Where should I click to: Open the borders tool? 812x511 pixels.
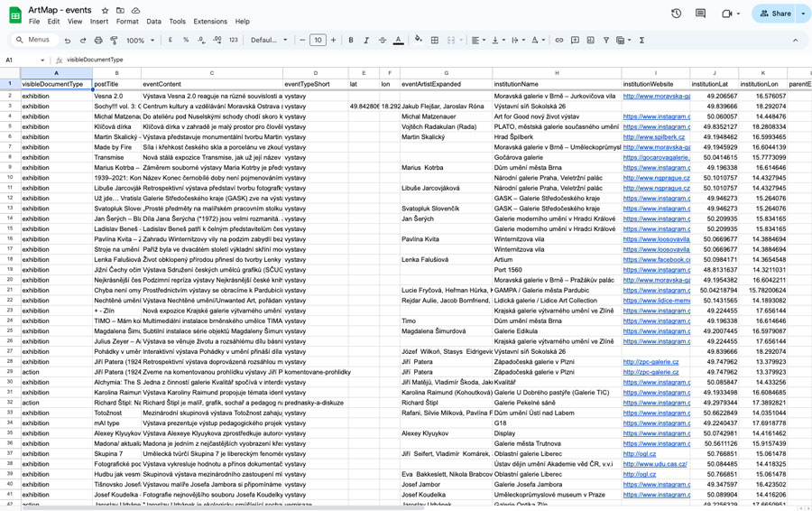pyautogui.click(x=435, y=40)
